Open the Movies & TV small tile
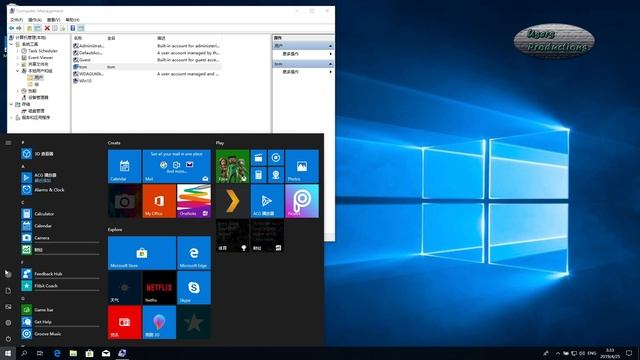Screen dimensions: 640x360 [x=258, y=158]
